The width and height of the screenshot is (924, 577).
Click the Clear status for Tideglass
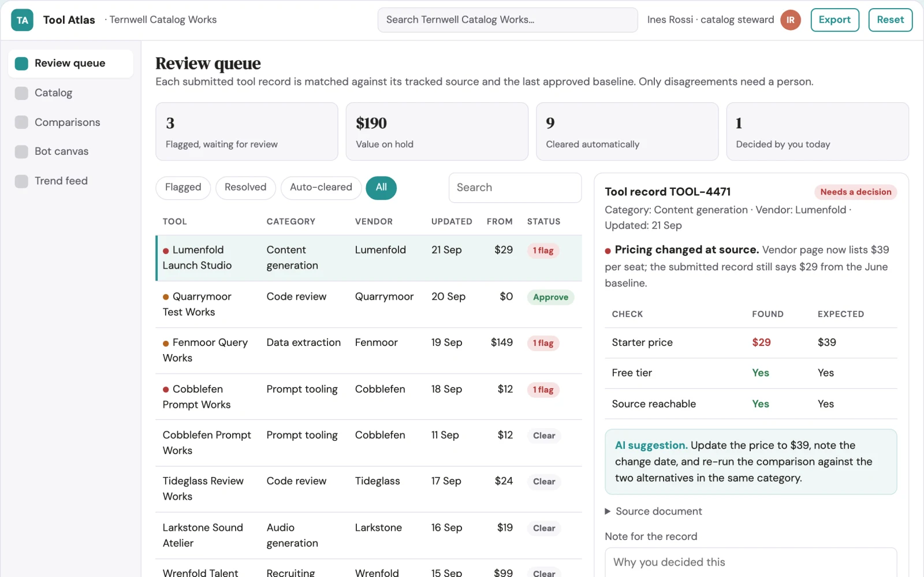544,482
